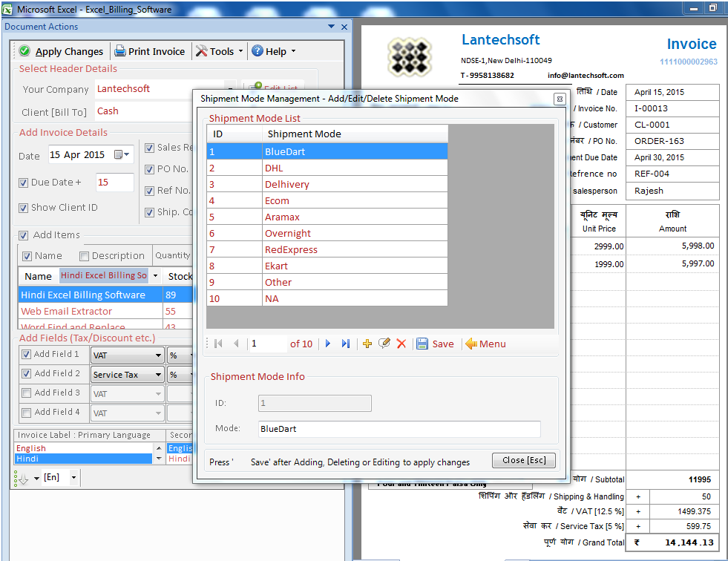
Task: Select Web Email Extractor item row
Action: pos(105,311)
